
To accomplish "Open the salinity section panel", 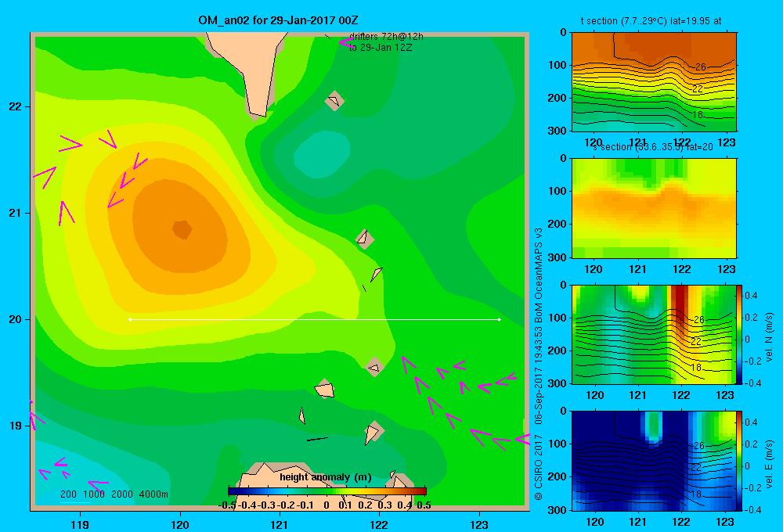I will pos(654,208).
